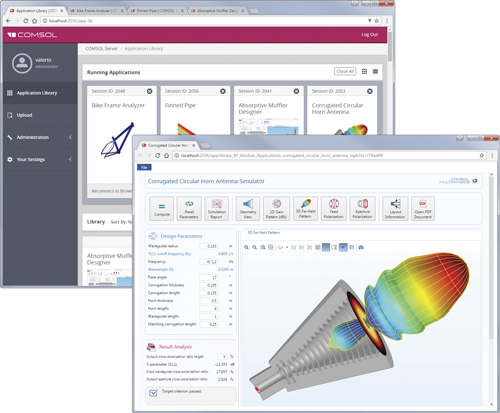Click the Close All button

pos(345,71)
